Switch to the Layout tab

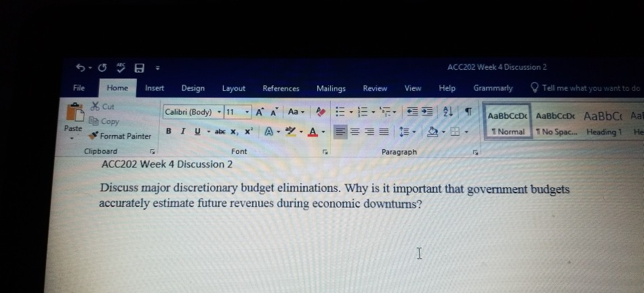(234, 88)
